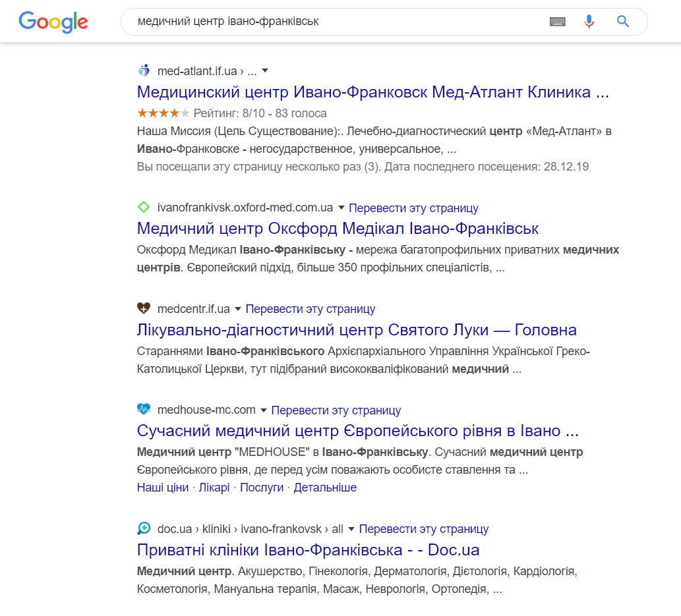Click the Google logo
681x616 pixels.
[x=53, y=22]
